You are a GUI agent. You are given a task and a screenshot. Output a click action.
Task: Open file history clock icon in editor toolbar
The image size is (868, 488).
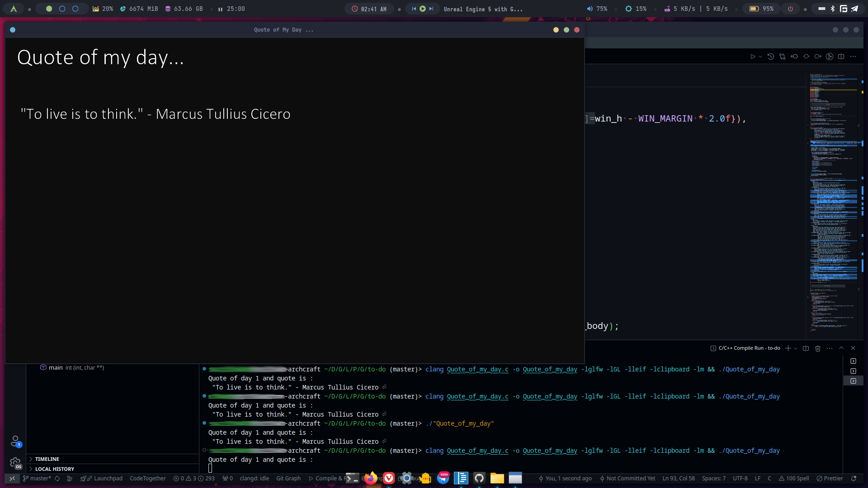click(771, 56)
